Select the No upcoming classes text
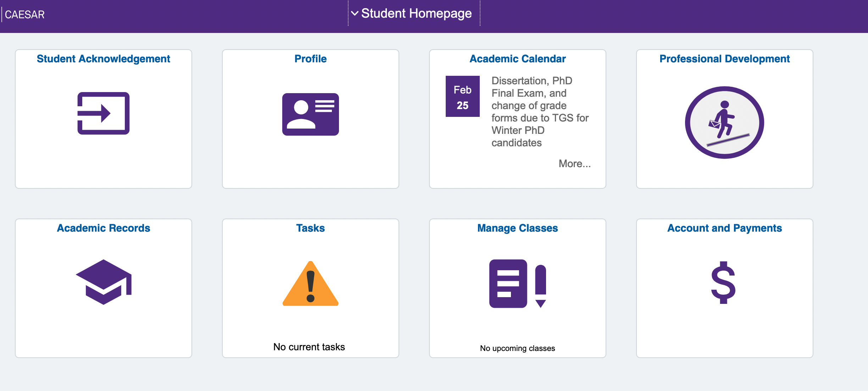 tap(518, 348)
